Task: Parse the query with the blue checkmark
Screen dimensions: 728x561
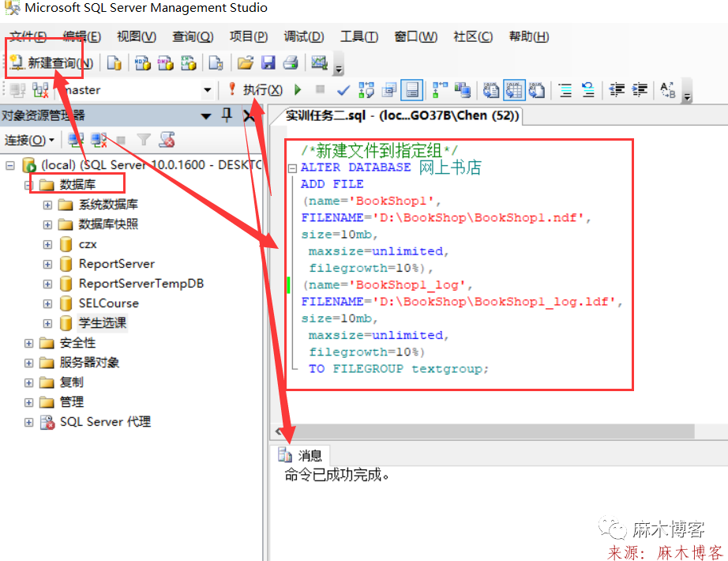Action: [x=343, y=90]
